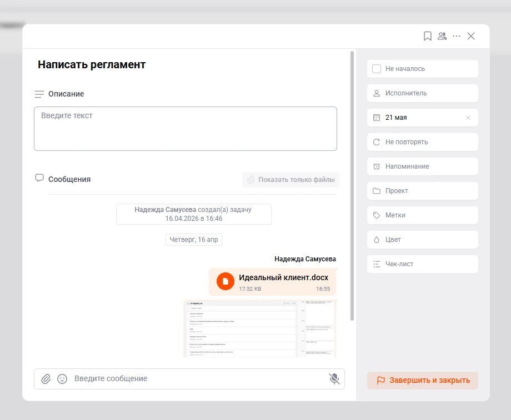Open the emoji picker smiley icon
The height and width of the screenshot is (420, 511).
coord(62,379)
